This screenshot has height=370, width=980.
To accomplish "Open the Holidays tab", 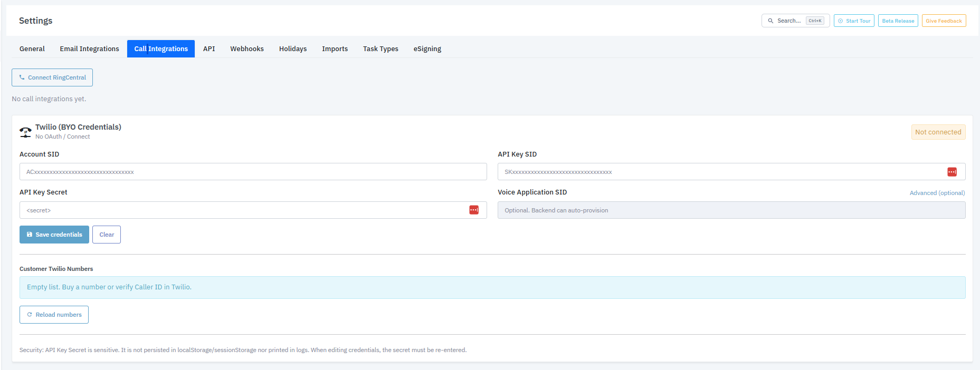I will [293, 49].
